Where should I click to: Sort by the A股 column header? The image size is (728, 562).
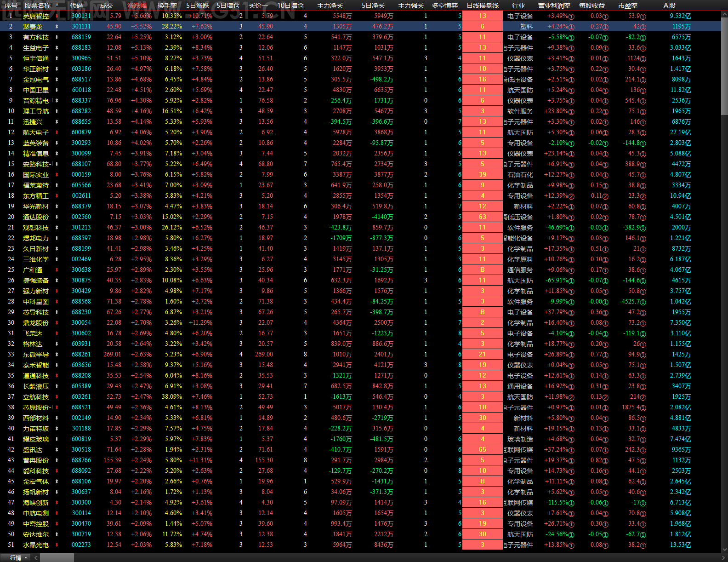670,6
